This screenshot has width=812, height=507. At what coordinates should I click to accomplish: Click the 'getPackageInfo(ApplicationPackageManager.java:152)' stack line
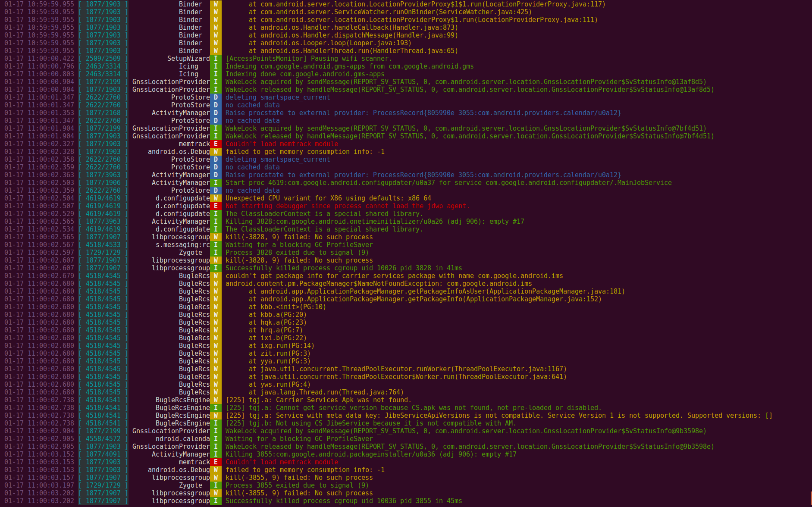425,299
